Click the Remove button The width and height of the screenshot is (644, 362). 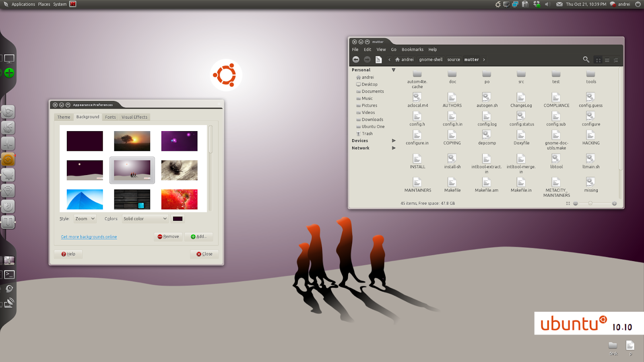[x=168, y=237]
